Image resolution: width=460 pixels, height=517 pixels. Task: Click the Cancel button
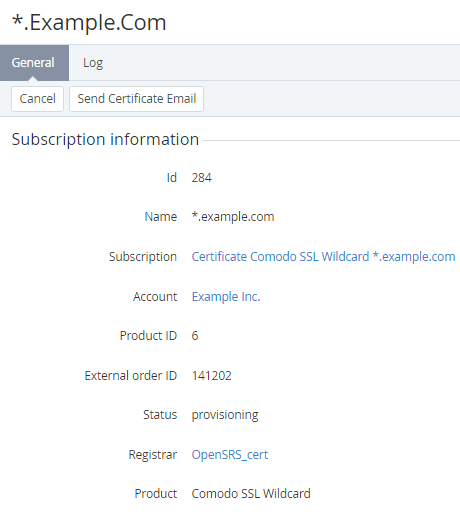37,99
